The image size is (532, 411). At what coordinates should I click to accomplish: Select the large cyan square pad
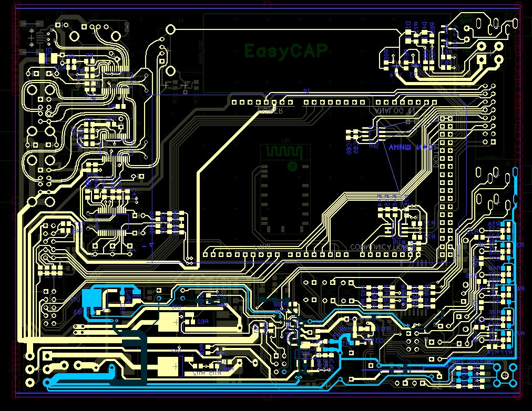[90, 299]
